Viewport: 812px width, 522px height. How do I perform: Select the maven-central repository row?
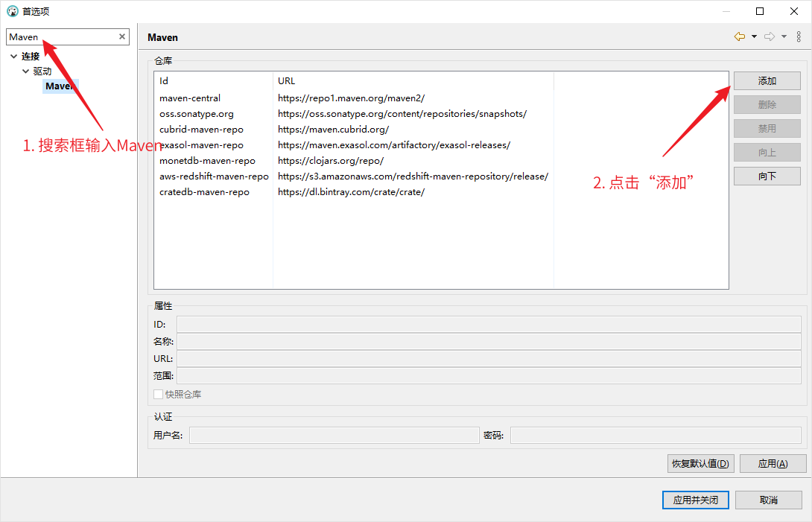(x=190, y=98)
